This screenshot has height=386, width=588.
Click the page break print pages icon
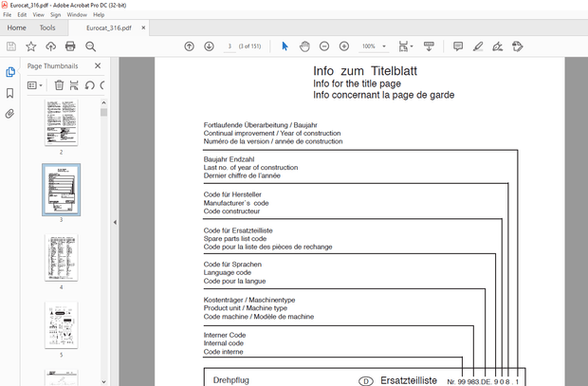pyautogui.click(x=74, y=85)
